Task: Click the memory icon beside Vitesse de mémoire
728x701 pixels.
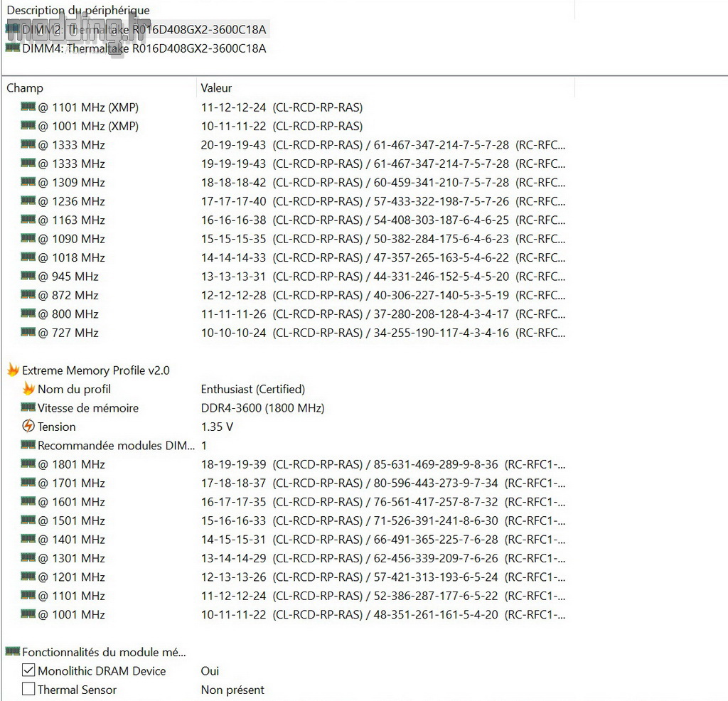Action: click(x=28, y=407)
